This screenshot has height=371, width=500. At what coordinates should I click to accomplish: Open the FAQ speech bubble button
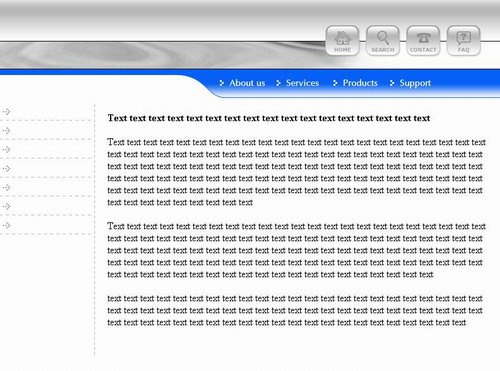[x=463, y=41]
